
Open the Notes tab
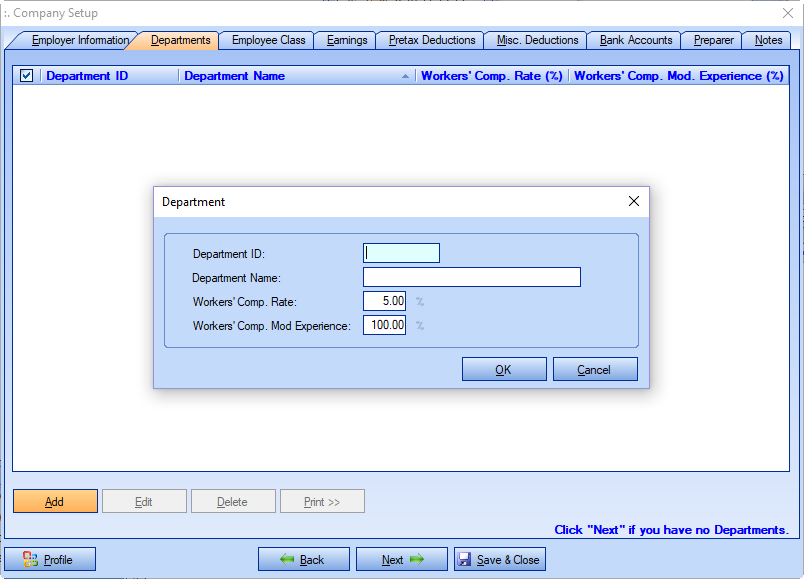[x=768, y=40]
